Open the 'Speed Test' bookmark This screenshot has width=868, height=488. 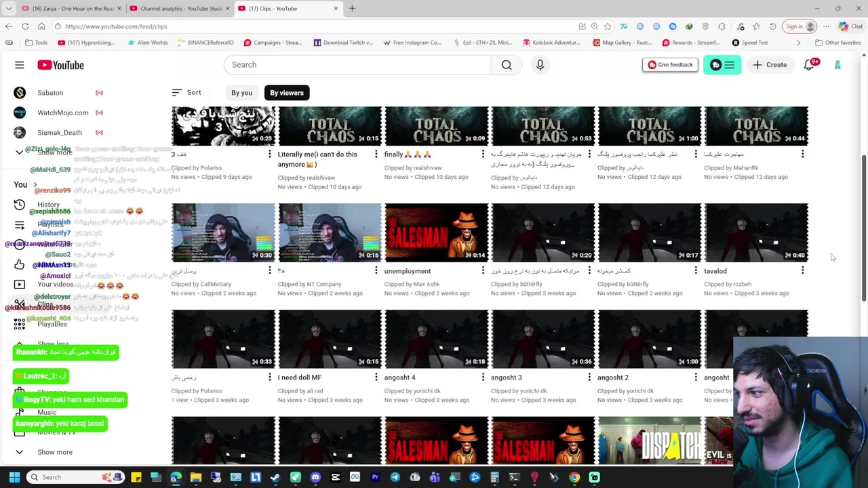tap(750, 43)
